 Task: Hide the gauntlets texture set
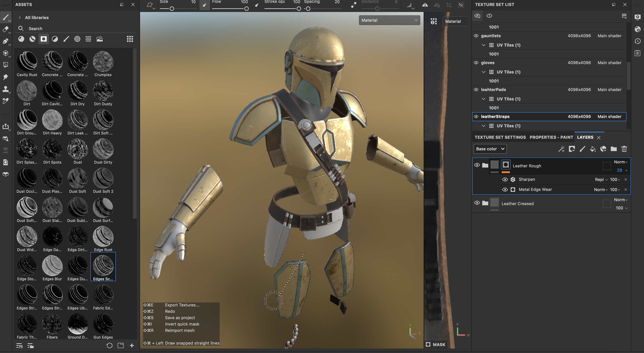pyautogui.click(x=476, y=36)
